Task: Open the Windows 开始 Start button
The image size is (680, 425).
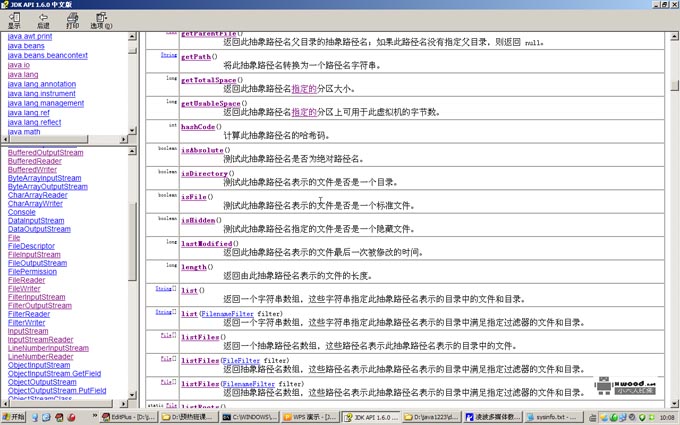Action: [14, 417]
